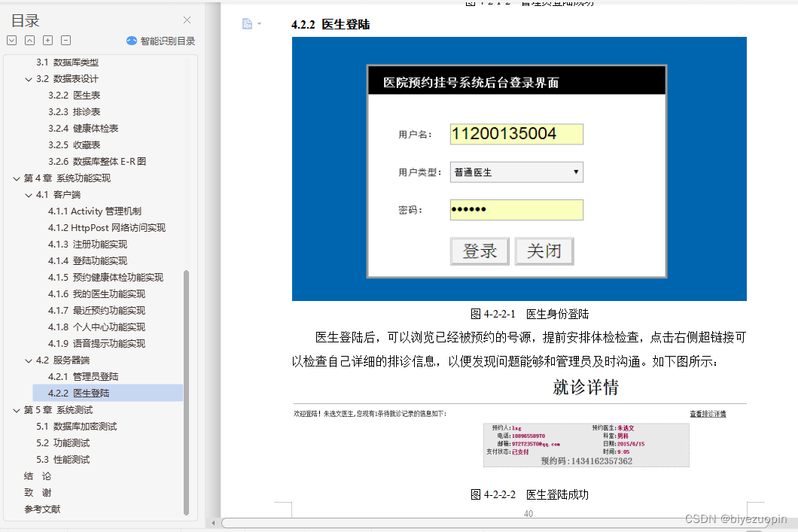Click the 预约码:1434162357362 text

586,461
